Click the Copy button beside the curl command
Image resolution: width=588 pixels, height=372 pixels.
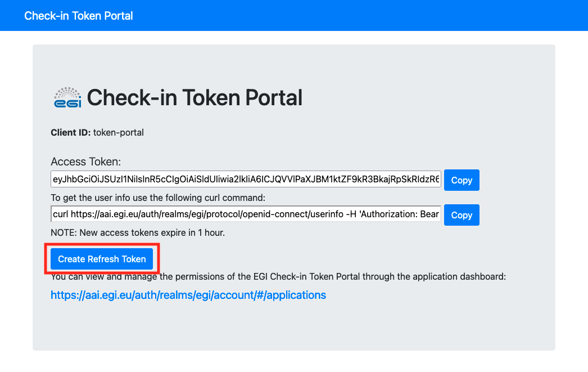pos(461,214)
